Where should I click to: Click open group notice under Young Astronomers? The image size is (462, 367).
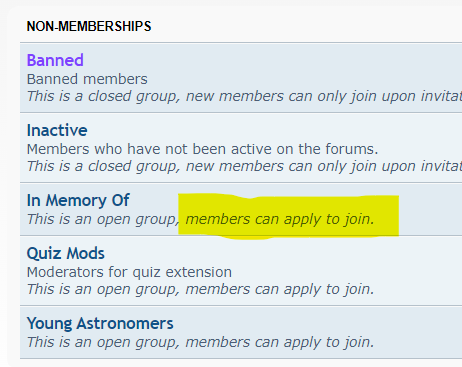[x=200, y=342]
